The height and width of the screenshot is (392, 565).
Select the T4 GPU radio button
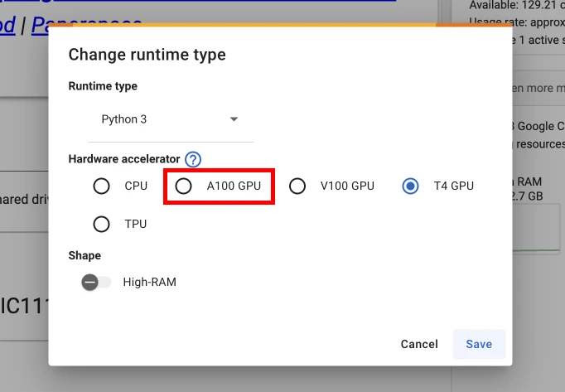[410, 186]
